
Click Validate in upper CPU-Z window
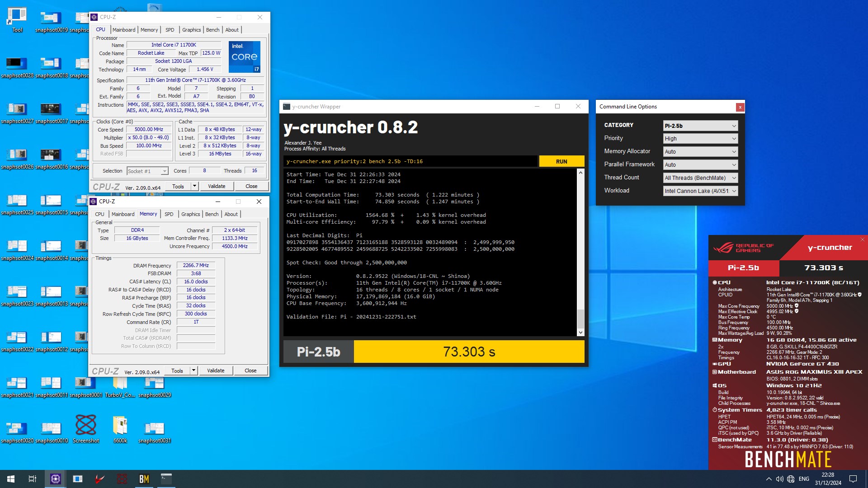pos(217,186)
